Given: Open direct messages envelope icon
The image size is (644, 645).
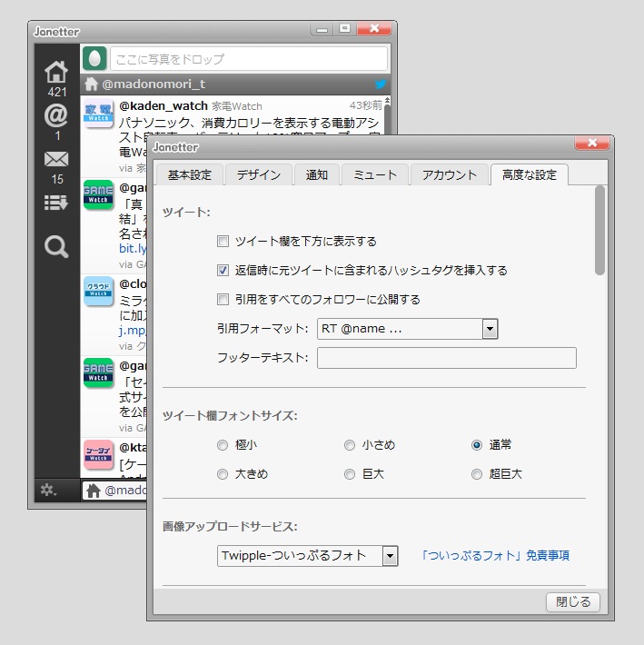Looking at the screenshot, I should tap(56, 159).
